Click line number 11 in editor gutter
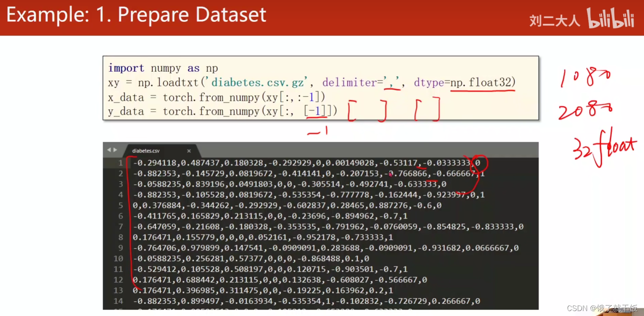 [118, 269]
